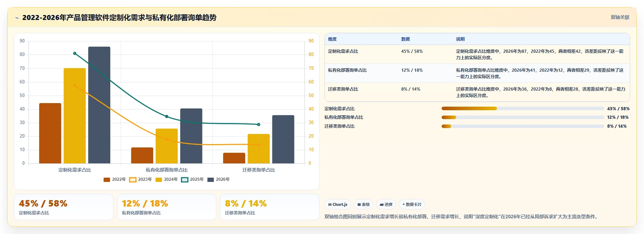
Task: Click the 12% / 18% value beside the progress bar
Action: click(x=618, y=117)
